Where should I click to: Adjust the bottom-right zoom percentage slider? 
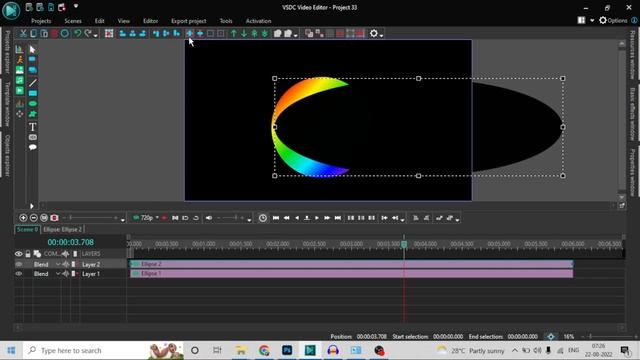point(610,336)
